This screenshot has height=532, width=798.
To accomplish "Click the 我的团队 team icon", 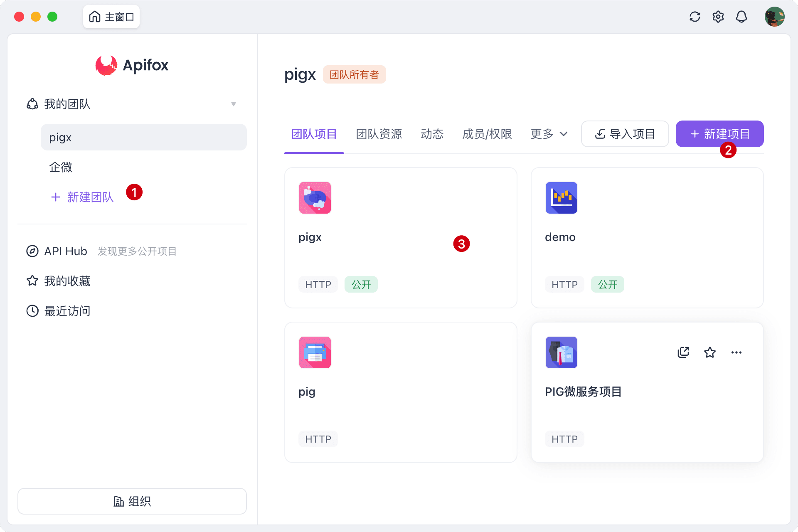I will [32, 104].
